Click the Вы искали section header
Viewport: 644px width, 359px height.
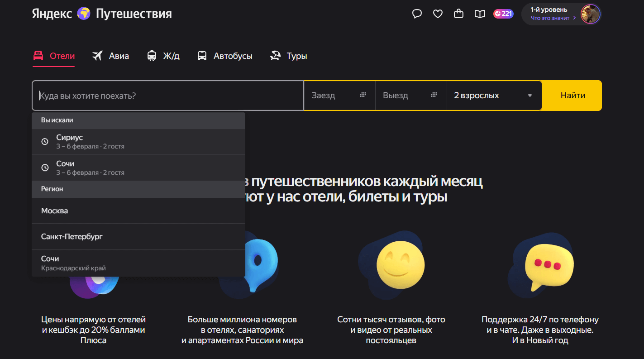138,120
